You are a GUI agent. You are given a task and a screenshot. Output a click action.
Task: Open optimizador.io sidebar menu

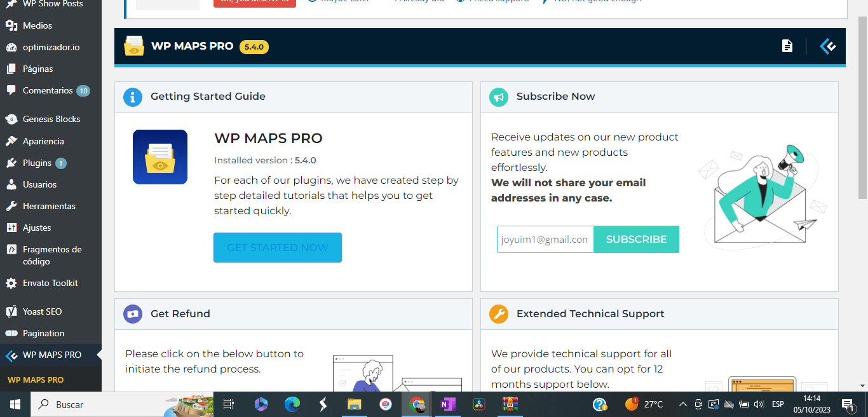click(x=51, y=47)
